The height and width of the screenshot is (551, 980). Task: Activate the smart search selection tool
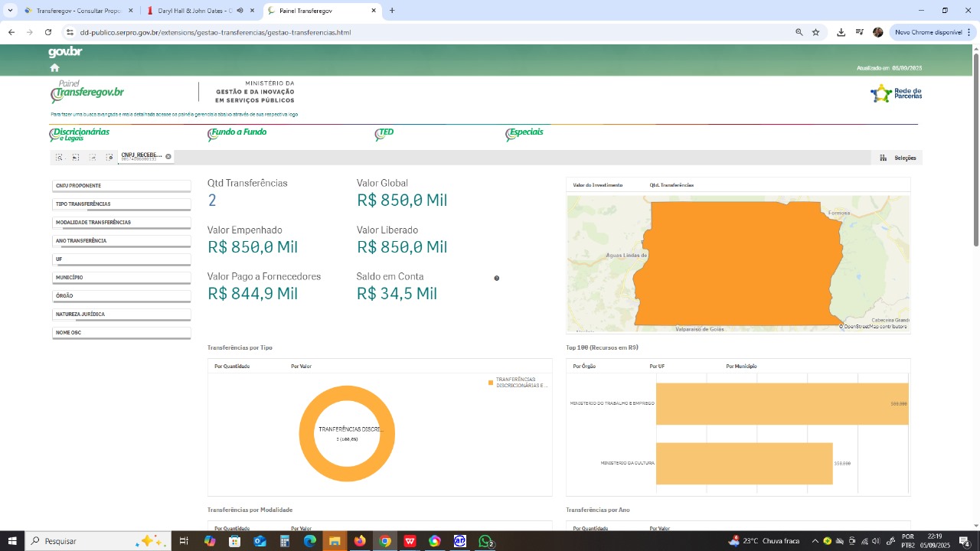[x=59, y=157]
